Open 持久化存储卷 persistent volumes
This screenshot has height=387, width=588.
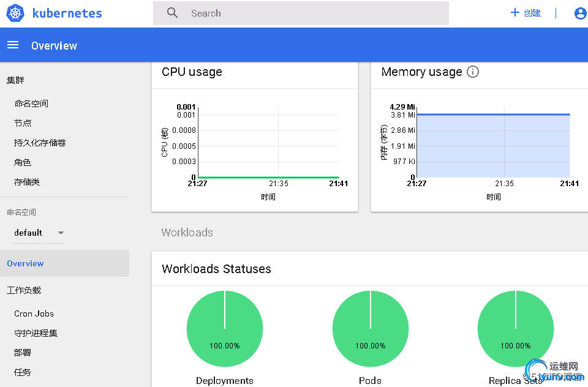click(40, 143)
